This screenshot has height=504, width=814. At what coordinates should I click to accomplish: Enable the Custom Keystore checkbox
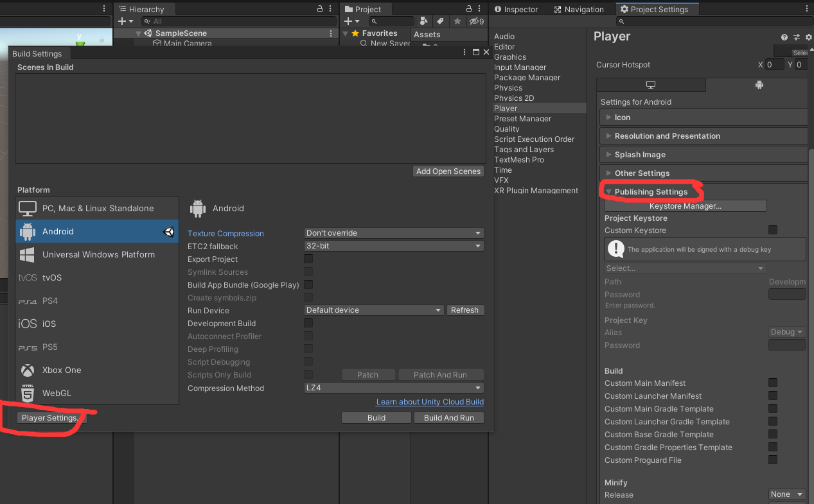(773, 230)
